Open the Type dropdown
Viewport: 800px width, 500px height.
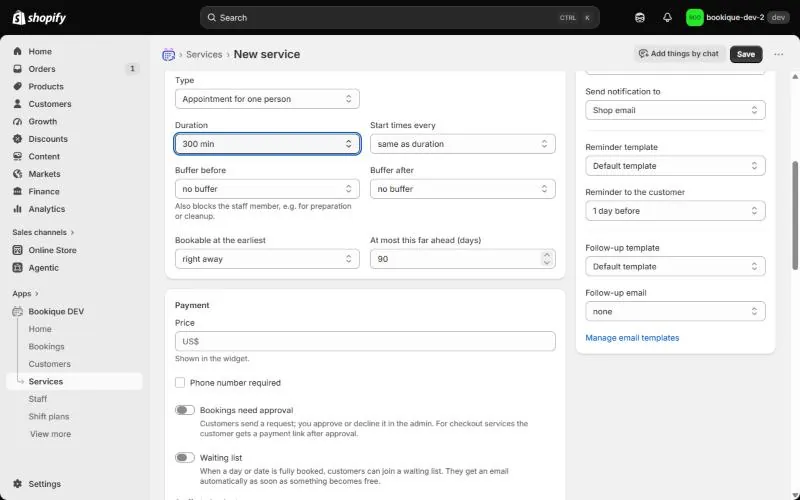click(x=267, y=99)
